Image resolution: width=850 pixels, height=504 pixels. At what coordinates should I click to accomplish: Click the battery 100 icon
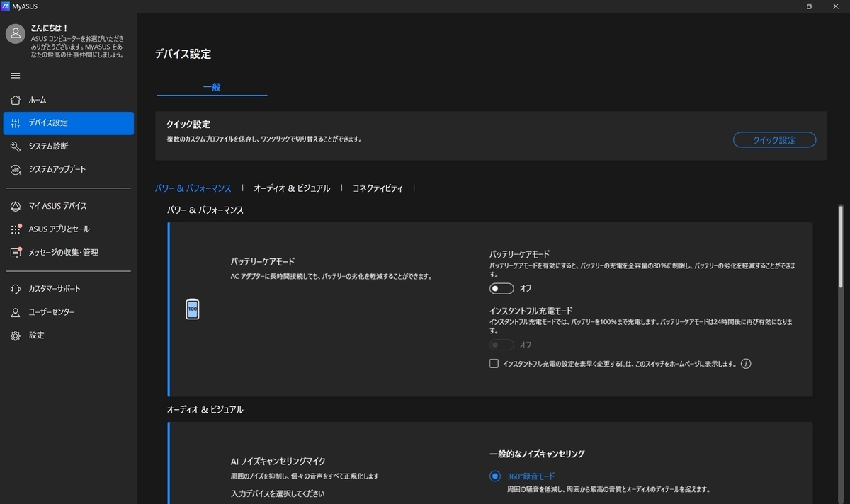point(192,309)
